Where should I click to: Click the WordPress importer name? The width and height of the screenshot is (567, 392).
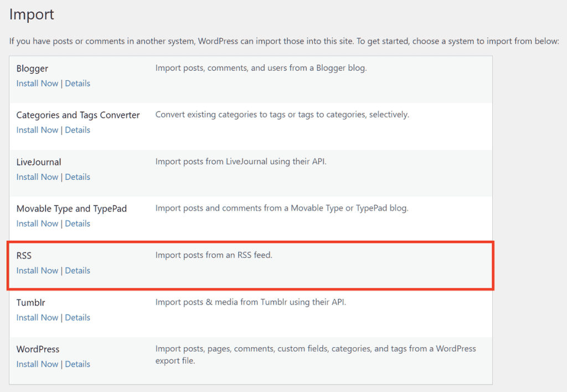[38, 349]
